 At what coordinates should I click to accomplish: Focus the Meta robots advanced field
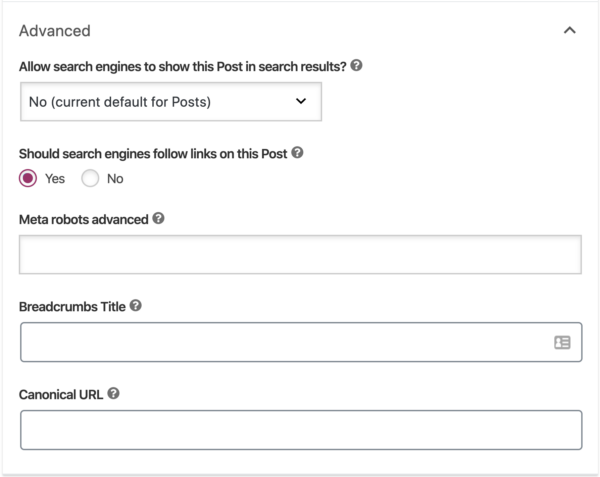pyautogui.click(x=300, y=254)
